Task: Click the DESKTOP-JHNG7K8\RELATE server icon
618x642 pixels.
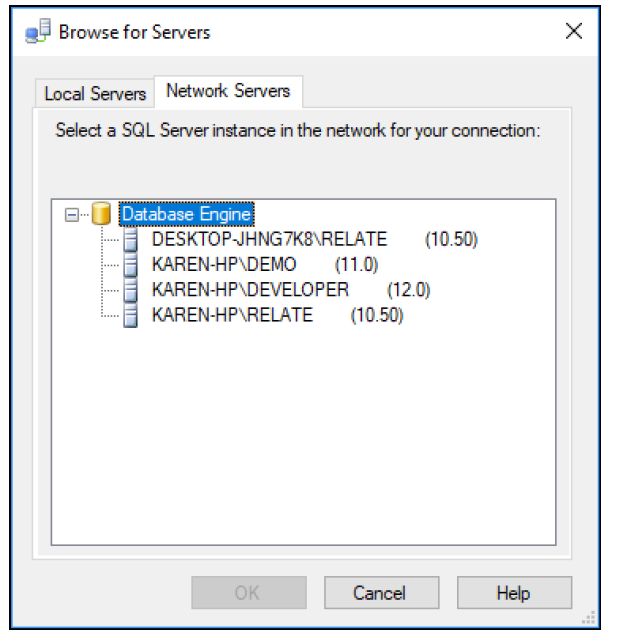Action: pos(131,240)
